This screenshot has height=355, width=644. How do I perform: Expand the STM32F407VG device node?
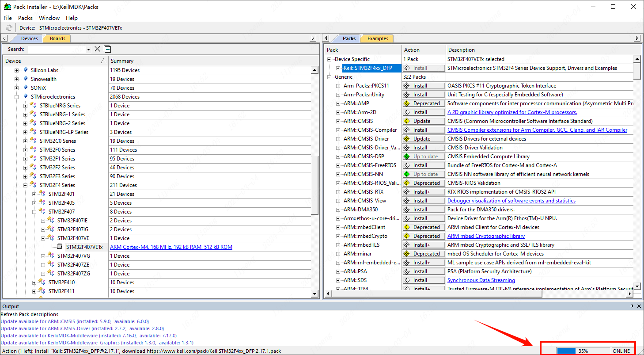click(x=43, y=256)
